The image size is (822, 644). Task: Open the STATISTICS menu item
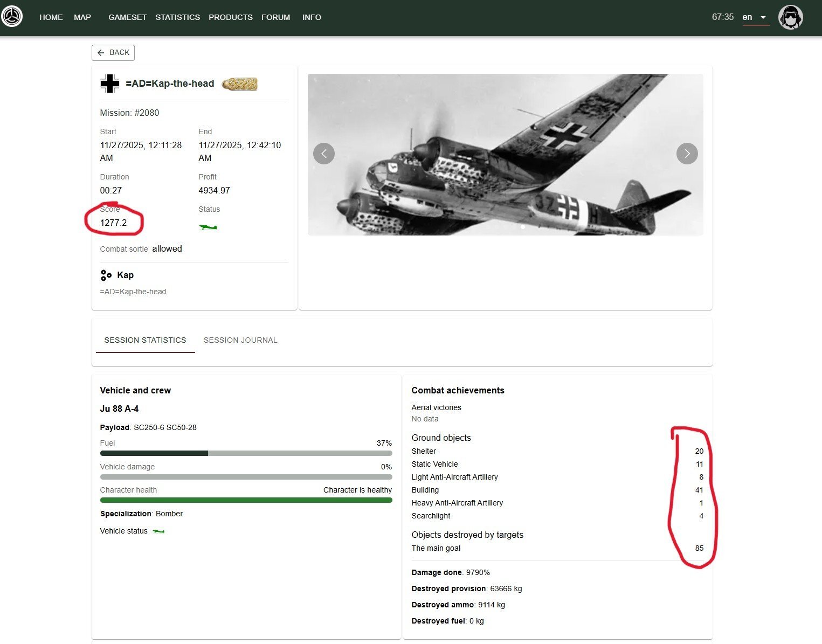(177, 17)
